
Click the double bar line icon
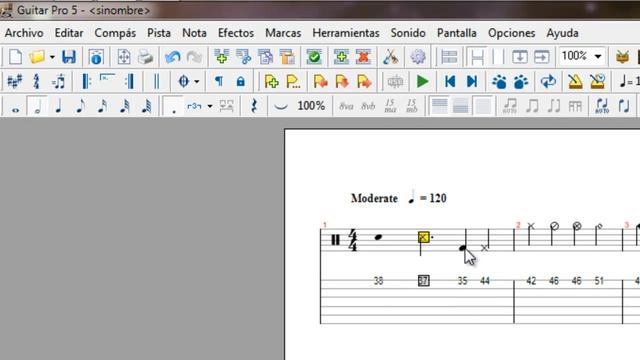point(156,81)
